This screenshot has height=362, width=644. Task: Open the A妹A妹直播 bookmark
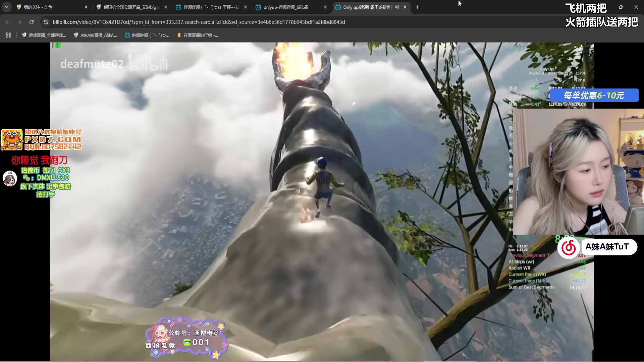coord(95,35)
